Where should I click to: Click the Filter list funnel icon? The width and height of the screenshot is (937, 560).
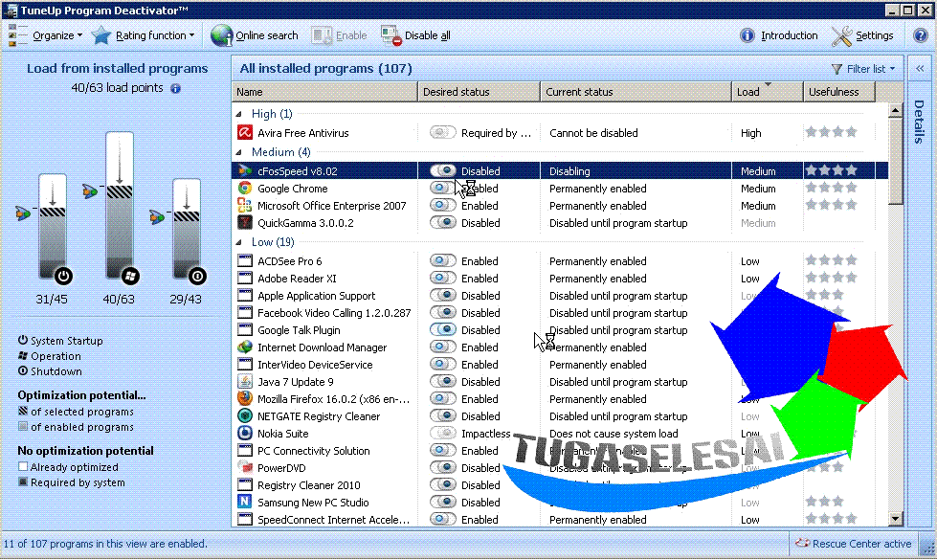[837, 69]
